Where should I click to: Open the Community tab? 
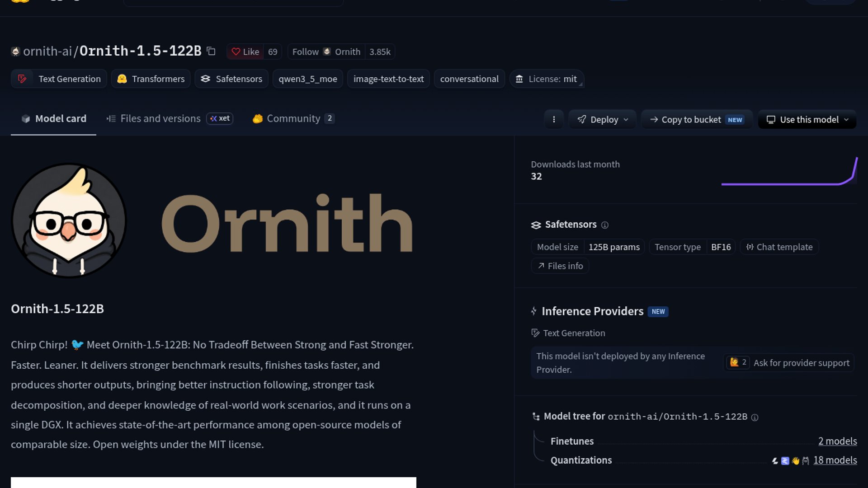[293, 118]
